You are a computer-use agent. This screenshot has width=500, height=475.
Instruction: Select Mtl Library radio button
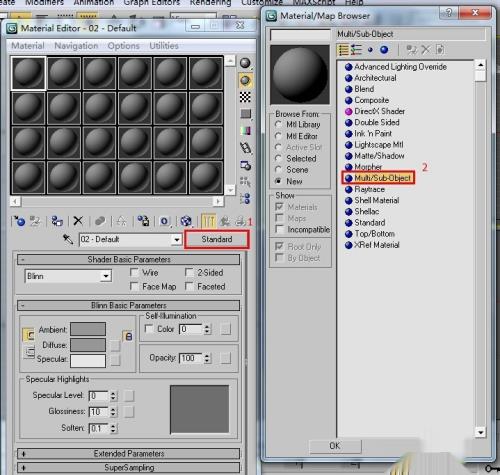click(x=278, y=124)
